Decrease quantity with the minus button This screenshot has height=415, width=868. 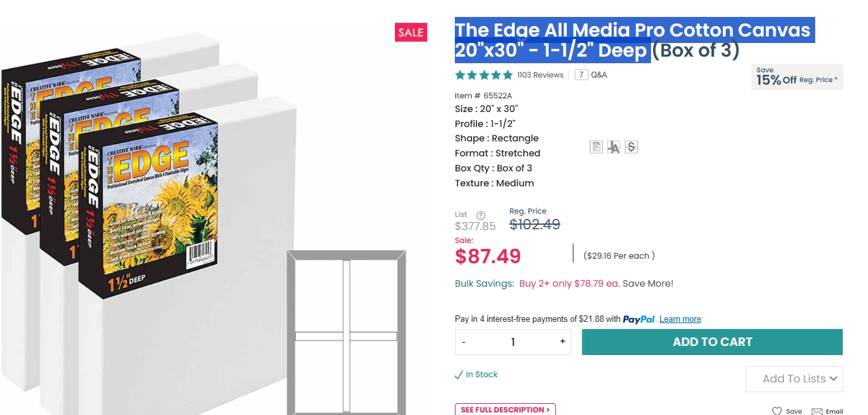tap(464, 342)
